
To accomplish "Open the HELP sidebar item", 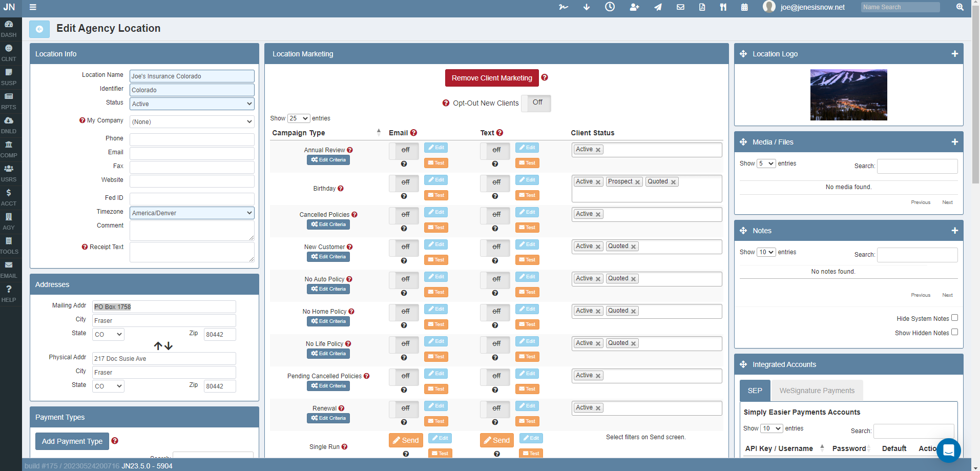I will (x=9, y=294).
